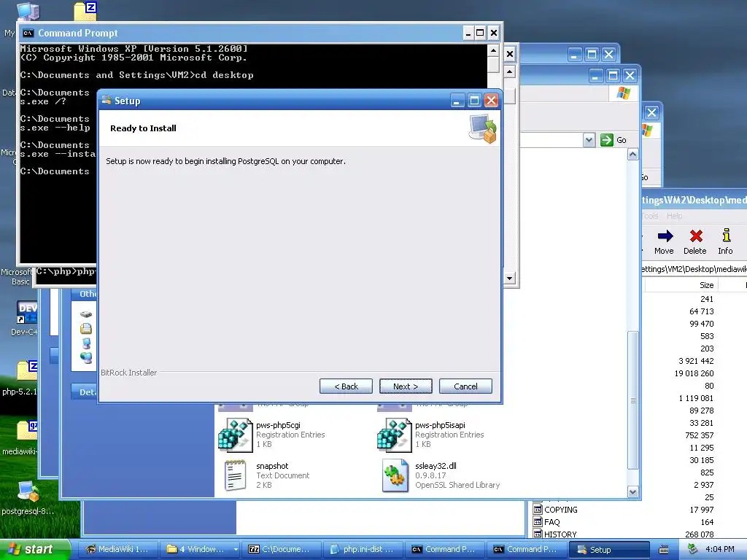Screen dimensions: 747x560
Task: Click the Go button in Explorer address bar
Action: 614,140
